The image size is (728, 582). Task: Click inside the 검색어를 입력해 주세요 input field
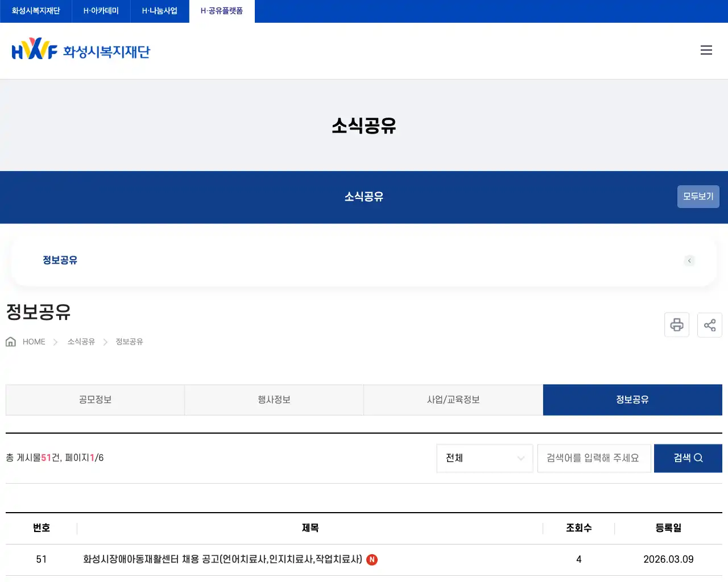pyautogui.click(x=594, y=458)
